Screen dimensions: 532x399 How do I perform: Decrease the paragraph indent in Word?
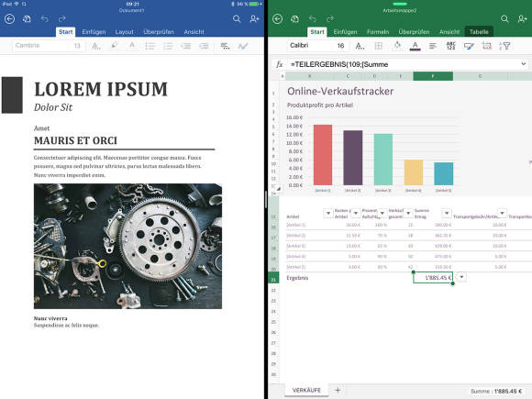[x=185, y=46]
